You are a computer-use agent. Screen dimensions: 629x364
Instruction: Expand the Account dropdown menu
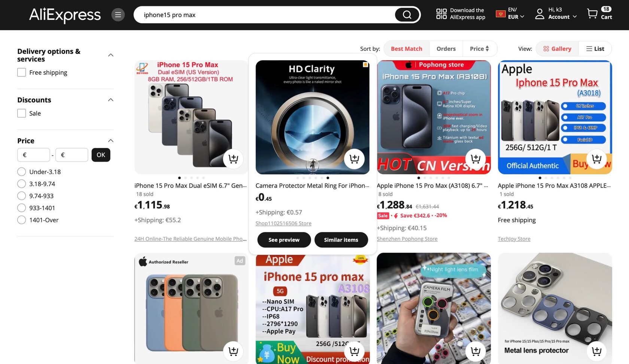pyautogui.click(x=556, y=13)
